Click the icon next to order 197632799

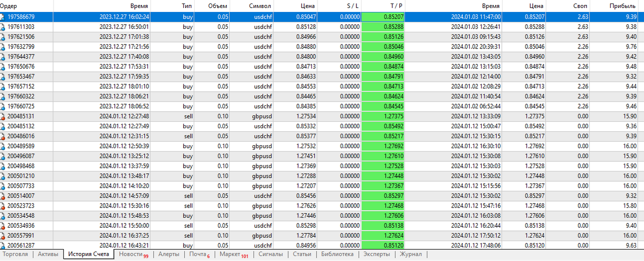[2, 47]
